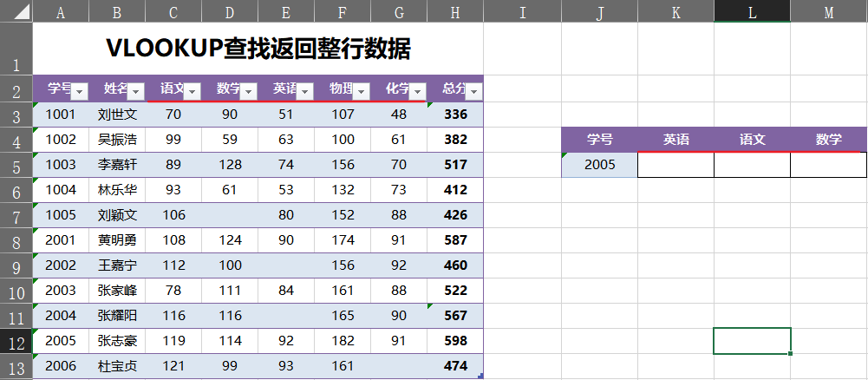Click student ID cell 2006
868x380 pixels.
click(61, 366)
